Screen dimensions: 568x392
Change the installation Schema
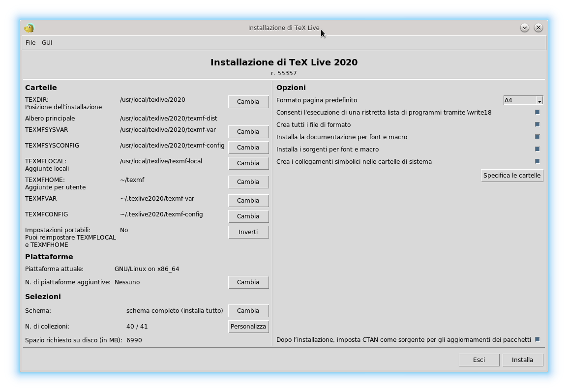(248, 311)
